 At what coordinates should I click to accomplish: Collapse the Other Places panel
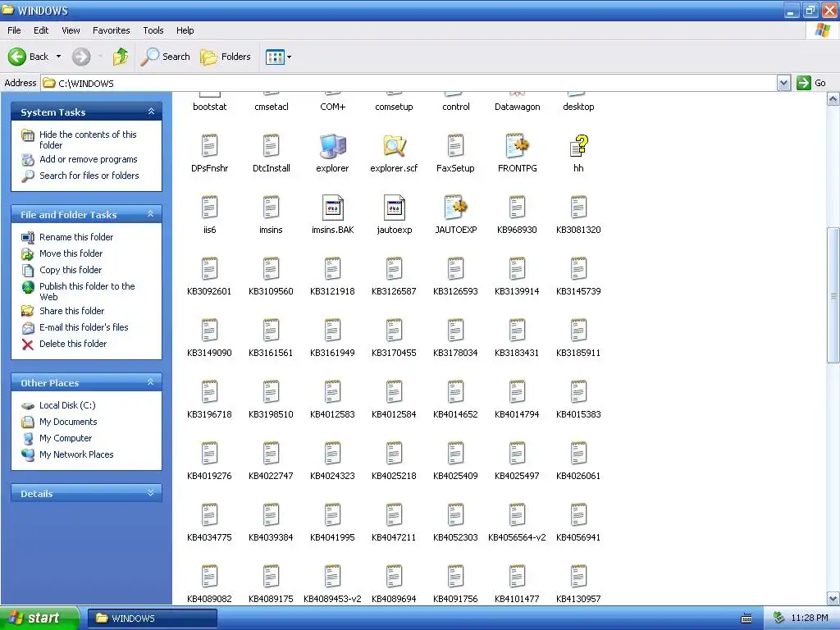(x=151, y=382)
